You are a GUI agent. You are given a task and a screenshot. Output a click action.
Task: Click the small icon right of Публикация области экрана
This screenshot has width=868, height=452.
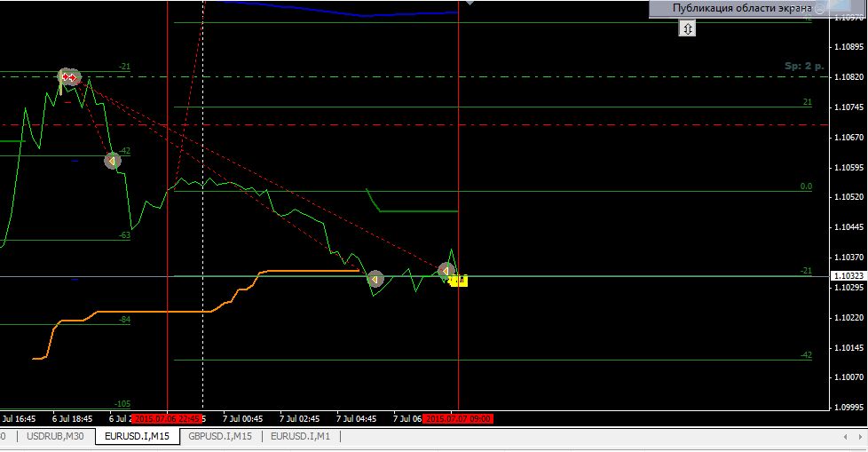pos(819,9)
